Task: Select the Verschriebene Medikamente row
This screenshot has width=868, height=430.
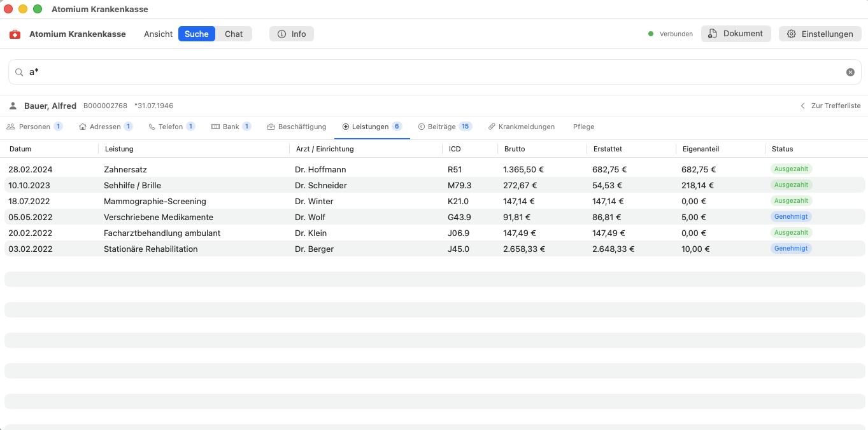Action: click(434, 218)
